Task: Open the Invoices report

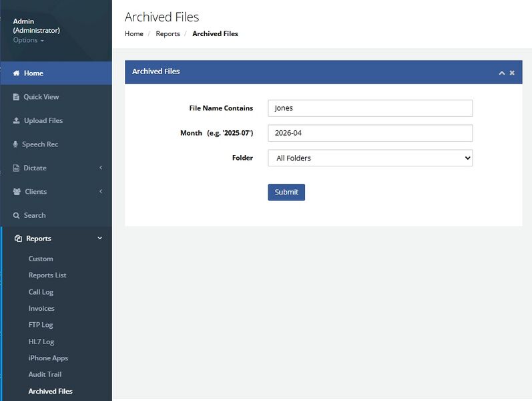Action: [41, 308]
